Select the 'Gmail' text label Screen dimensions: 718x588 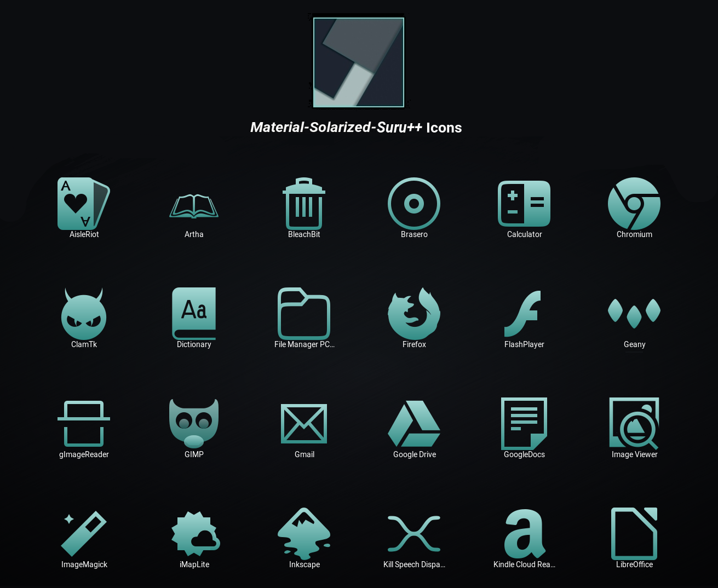(304, 454)
